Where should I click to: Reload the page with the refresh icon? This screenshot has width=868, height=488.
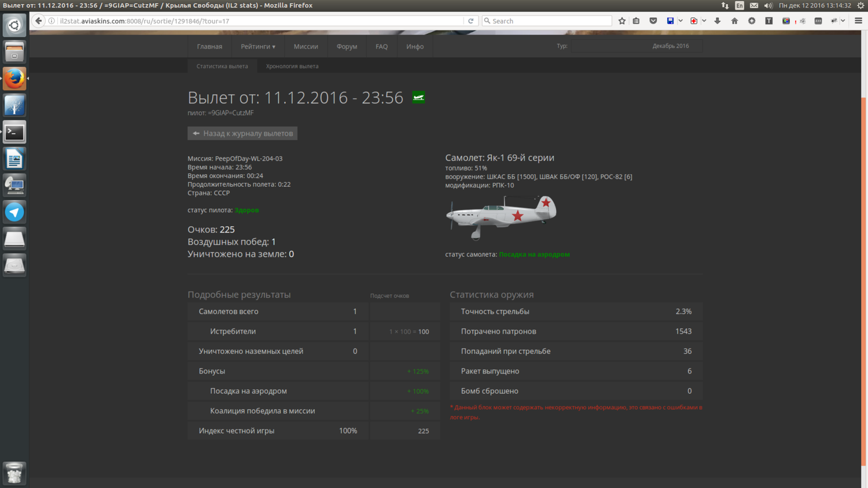471,21
